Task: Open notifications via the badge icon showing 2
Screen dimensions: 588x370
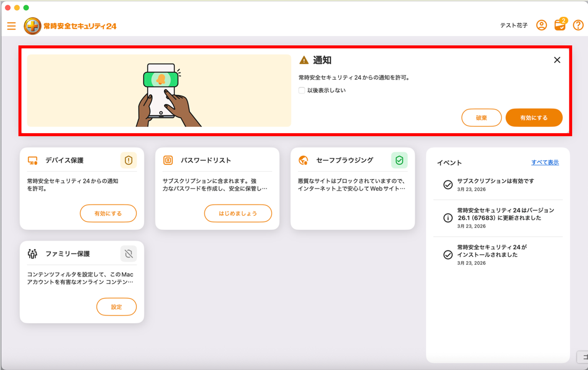Action: 560,25
